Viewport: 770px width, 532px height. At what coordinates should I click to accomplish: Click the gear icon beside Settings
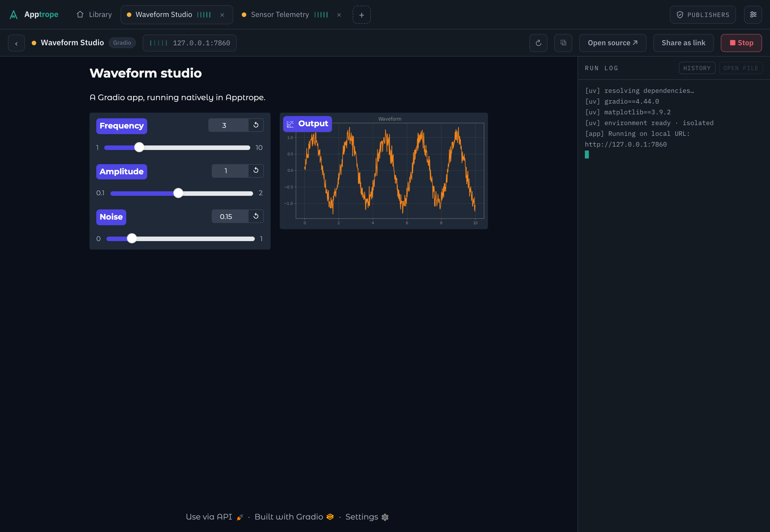[385, 517]
